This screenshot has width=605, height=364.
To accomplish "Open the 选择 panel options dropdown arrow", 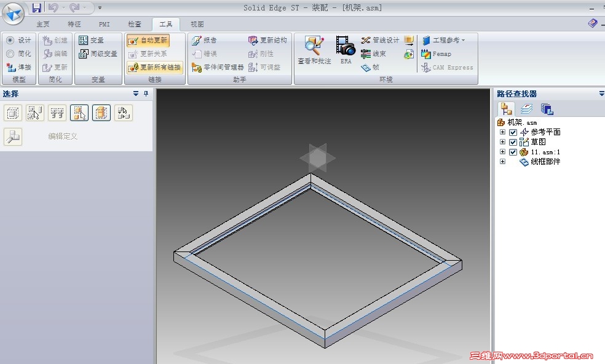I will (136, 93).
